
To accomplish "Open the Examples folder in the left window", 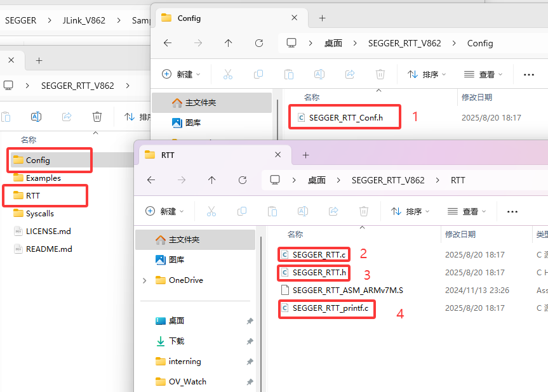I will coord(43,178).
